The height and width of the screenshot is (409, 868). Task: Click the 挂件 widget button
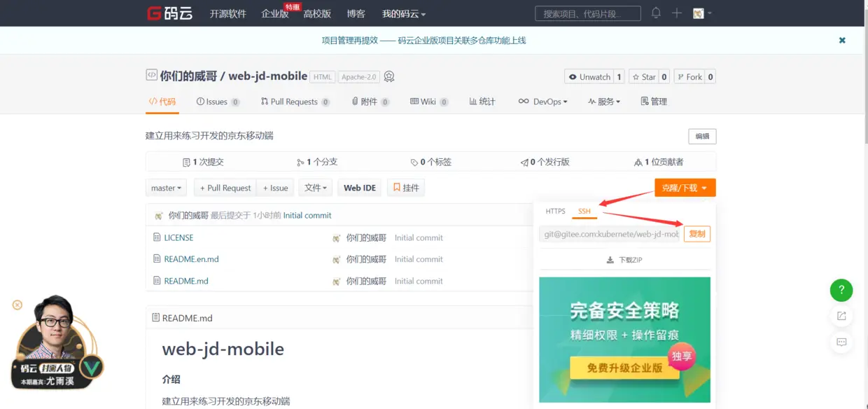coord(406,188)
